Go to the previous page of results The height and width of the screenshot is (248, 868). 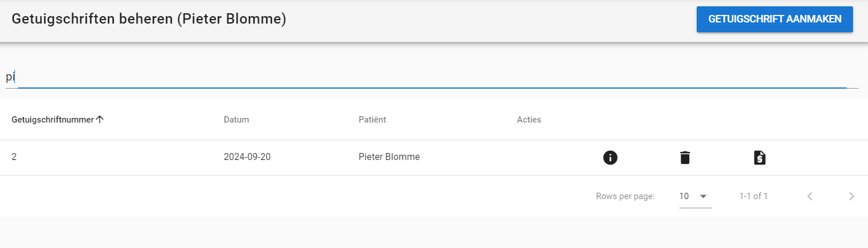click(x=810, y=196)
